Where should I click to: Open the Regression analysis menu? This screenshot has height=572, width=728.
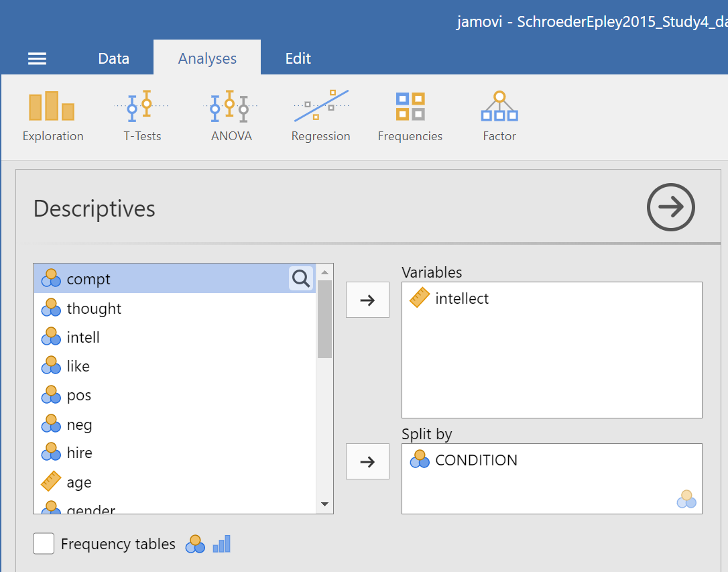pos(320,117)
